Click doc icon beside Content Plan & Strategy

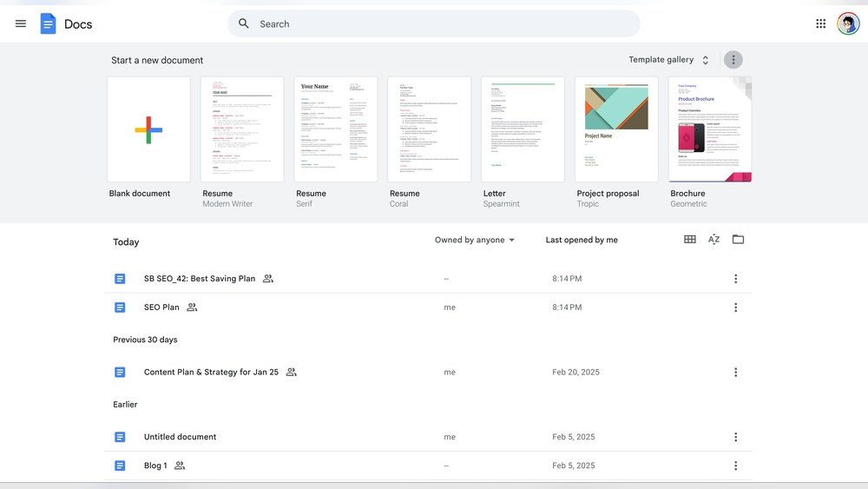pos(120,372)
